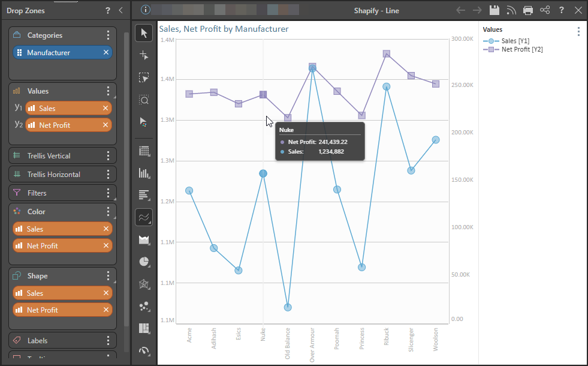Select the Net Profit chip in Values
588x366 pixels.
(68, 125)
